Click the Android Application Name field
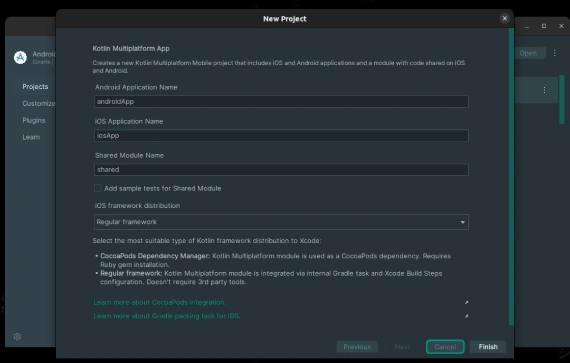Image resolution: width=570 pixels, height=363 pixels. click(x=281, y=101)
